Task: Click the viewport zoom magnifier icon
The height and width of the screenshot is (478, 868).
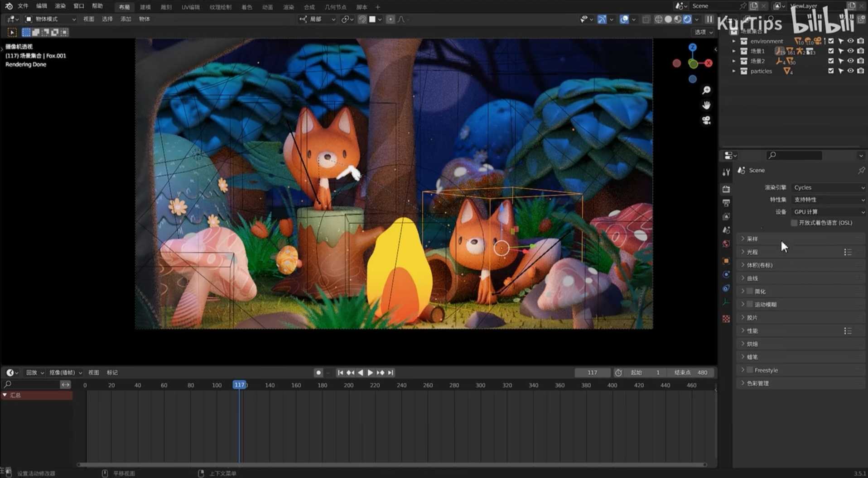Action: click(x=706, y=91)
